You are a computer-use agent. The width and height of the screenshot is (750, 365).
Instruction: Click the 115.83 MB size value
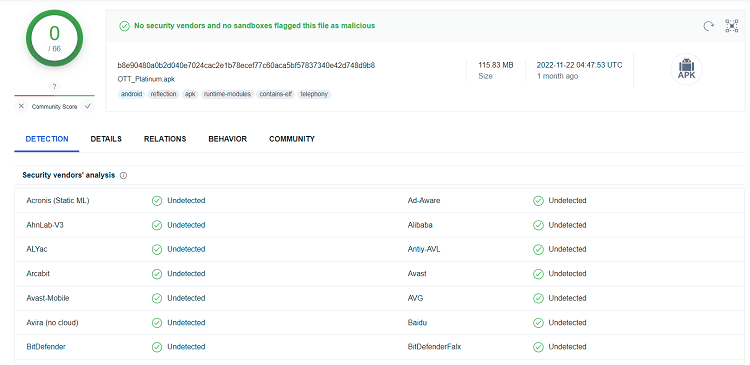pyautogui.click(x=496, y=65)
